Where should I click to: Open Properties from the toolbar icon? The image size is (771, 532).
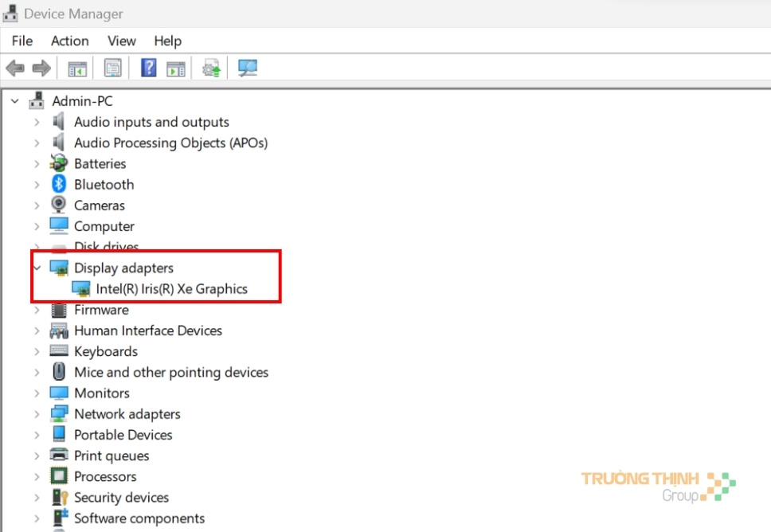112,68
